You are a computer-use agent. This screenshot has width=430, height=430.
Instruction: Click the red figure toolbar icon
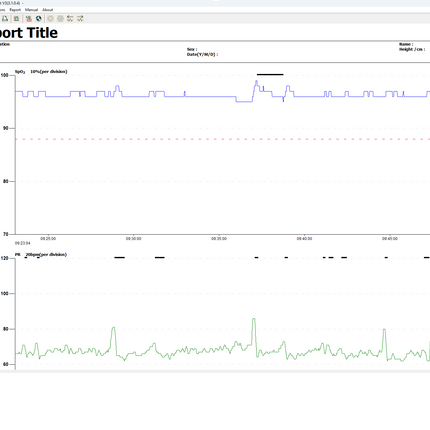[x=29, y=19]
